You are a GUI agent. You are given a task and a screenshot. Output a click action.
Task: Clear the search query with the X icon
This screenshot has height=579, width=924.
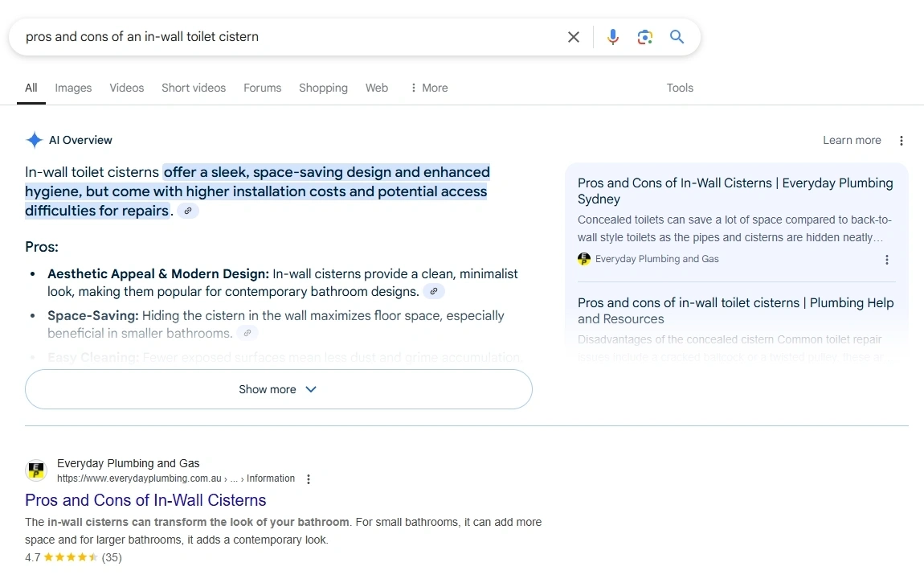574,37
